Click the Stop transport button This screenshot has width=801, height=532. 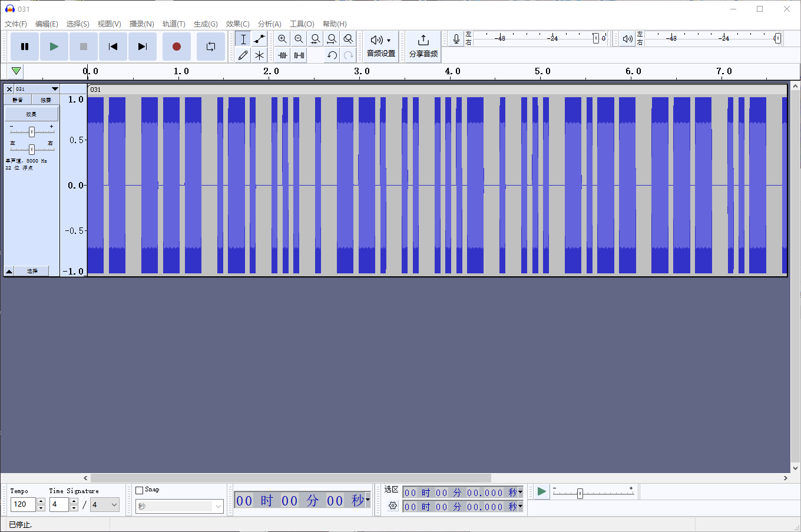click(x=84, y=47)
